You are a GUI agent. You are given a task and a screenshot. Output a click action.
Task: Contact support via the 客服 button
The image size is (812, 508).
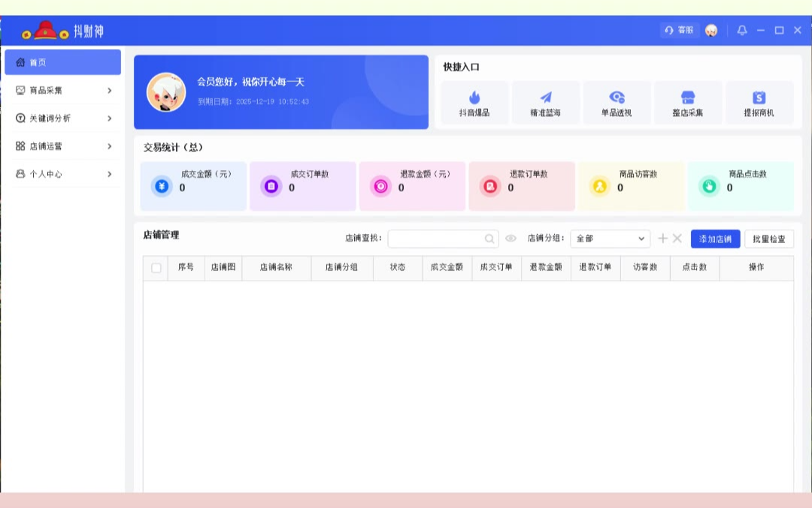[x=680, y=30]
